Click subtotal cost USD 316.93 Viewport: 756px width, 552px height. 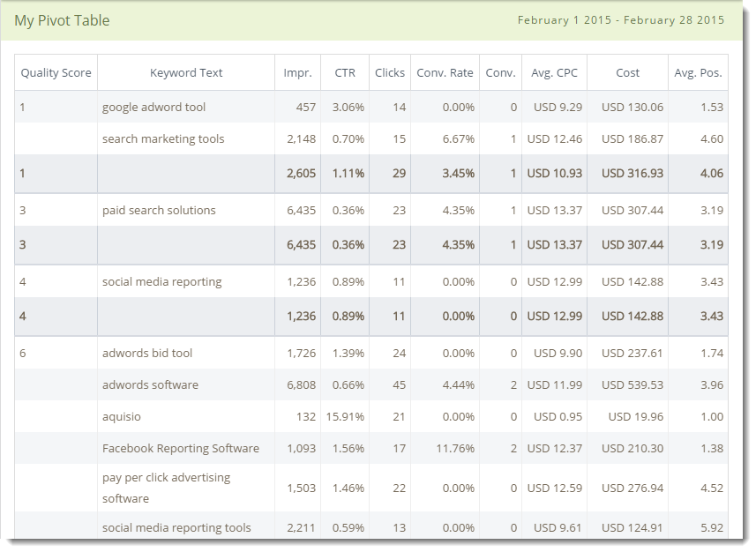632,173
